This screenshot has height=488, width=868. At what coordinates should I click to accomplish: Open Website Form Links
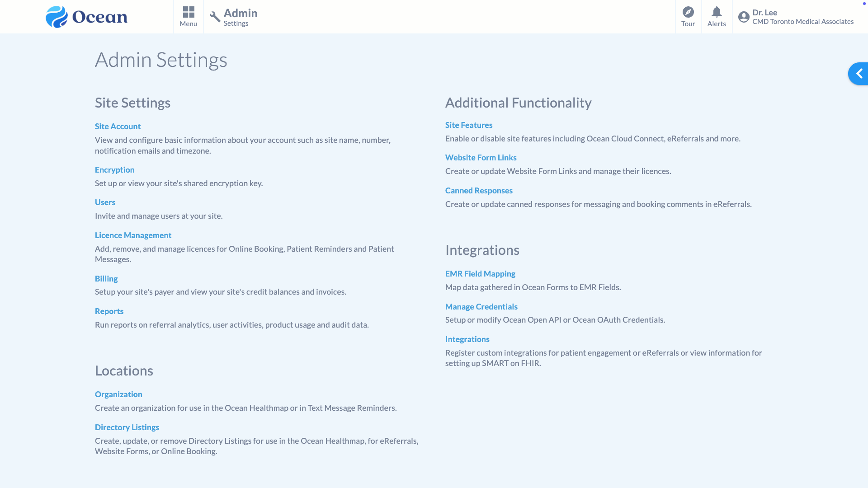coord(481,158)
